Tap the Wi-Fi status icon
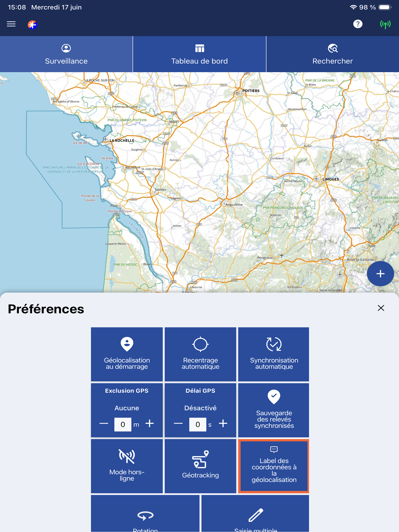The width and height of the screenshot is (399, 532). (x=353, y=7)
